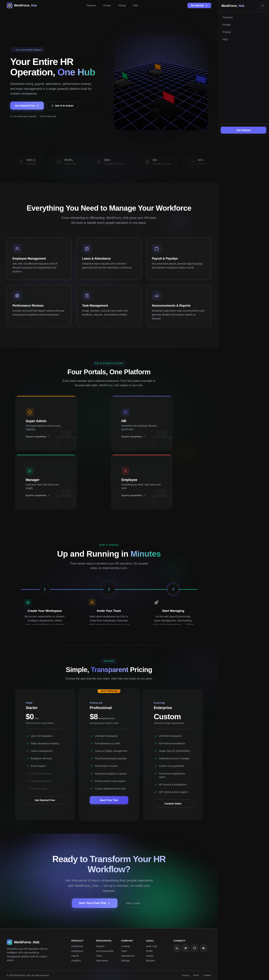
Task: Click Start Free Trial on Professional plan
Action: pos(109,800)
